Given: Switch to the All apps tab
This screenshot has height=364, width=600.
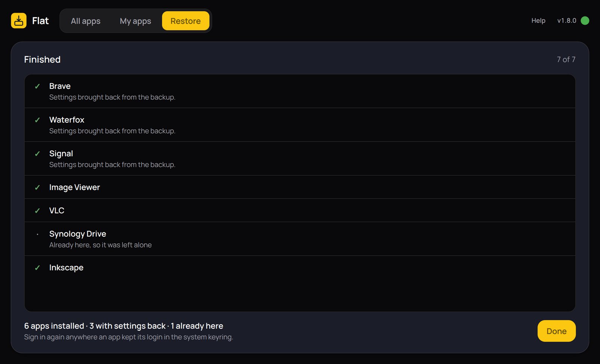Looking at the screenshot, I should [85, 21].
